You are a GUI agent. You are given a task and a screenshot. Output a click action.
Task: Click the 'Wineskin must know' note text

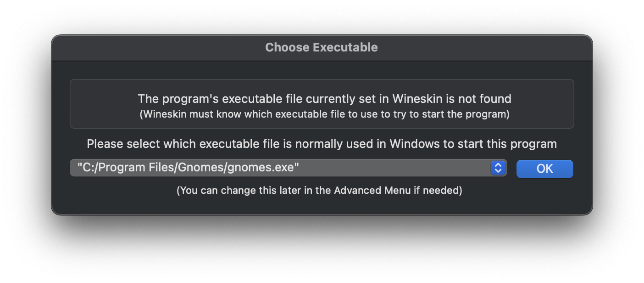pos(324,114)
